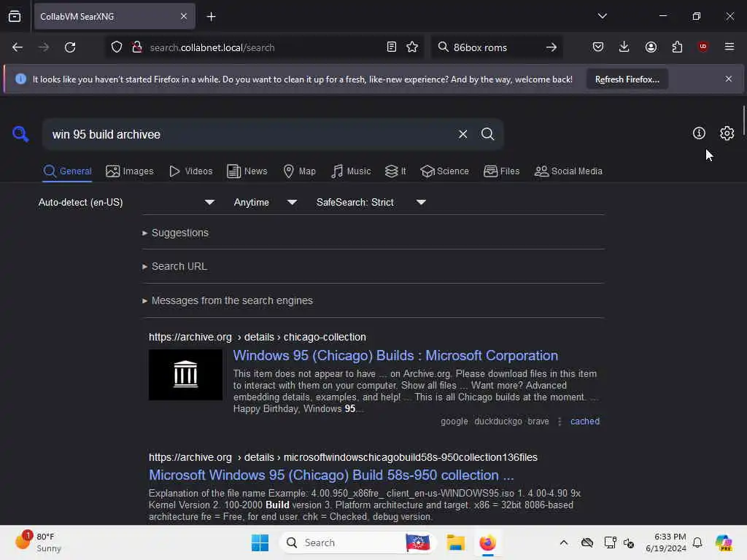Viewport: 747px width, 560px height.
Task: Click the SearXNG logo icon
Action: (20, 134)
